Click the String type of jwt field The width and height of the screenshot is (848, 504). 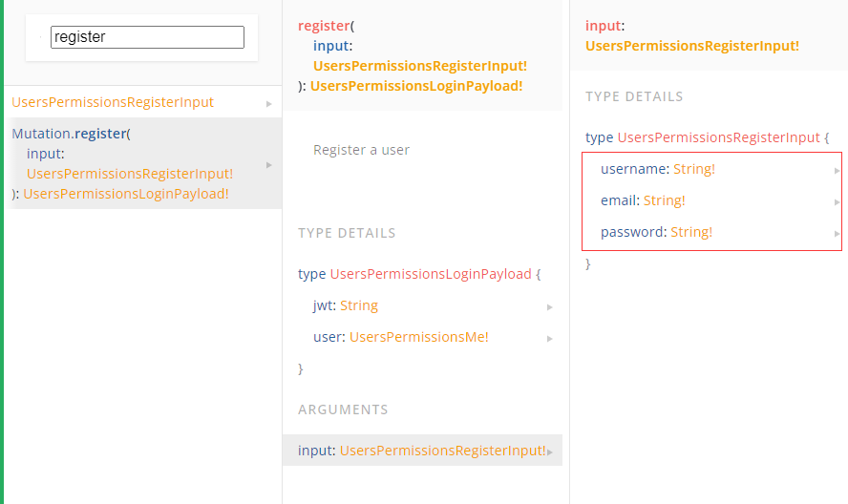(359, 305)
